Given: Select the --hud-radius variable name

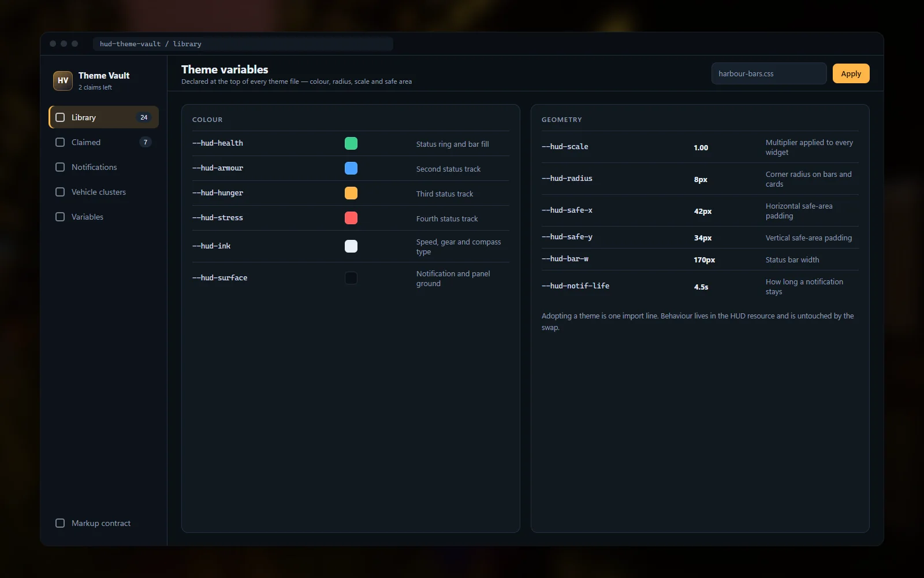Looking at the screenshot, I should tap(567, 179).
